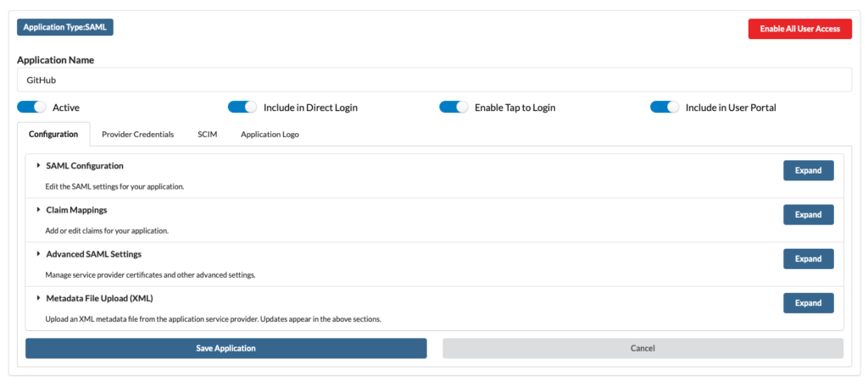Select the Claim Mappings heading
The image size is (868, 392).
coord(77,209)
